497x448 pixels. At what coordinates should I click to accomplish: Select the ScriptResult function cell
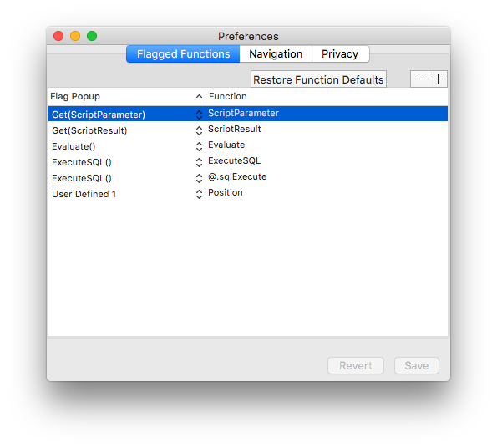tap(235, 129)
